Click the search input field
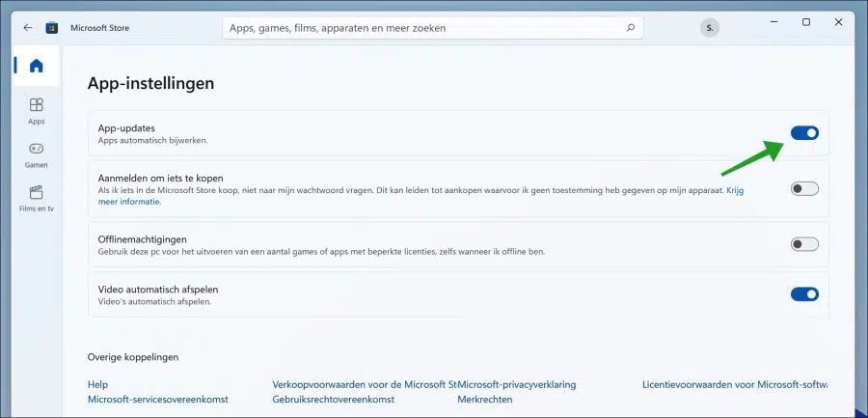 (x=433, y=28)
